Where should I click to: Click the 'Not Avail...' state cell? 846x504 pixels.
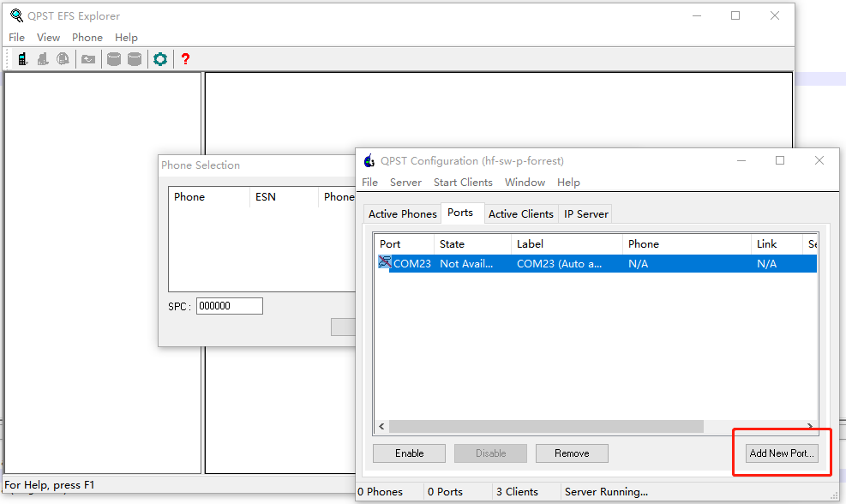pyautogui.click(x=466, y=263)
